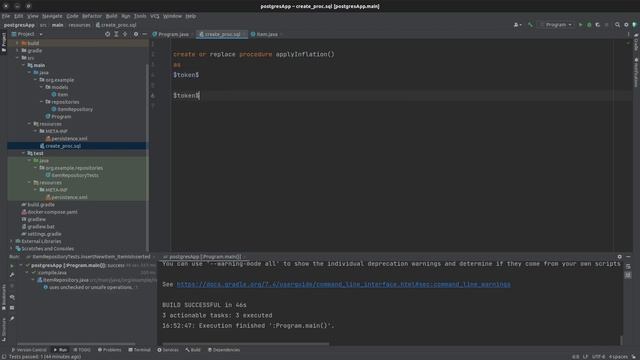Open IDE settings gear in top toolbar
The image size is (640, 360).
tap(626, 25)
